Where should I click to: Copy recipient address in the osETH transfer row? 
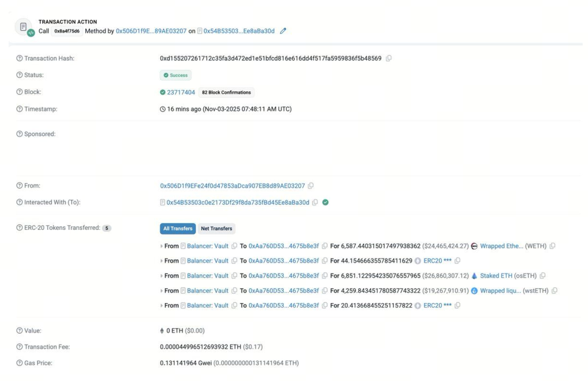tap(325, 276)
